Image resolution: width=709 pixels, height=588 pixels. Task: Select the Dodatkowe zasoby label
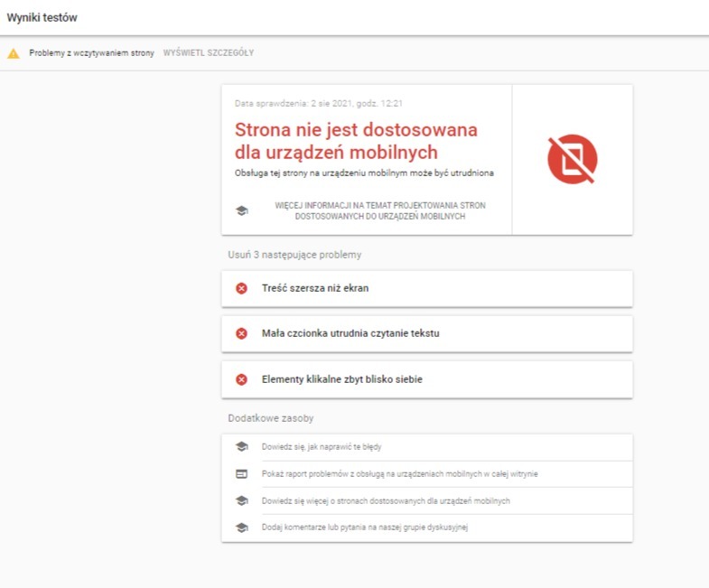271,418
